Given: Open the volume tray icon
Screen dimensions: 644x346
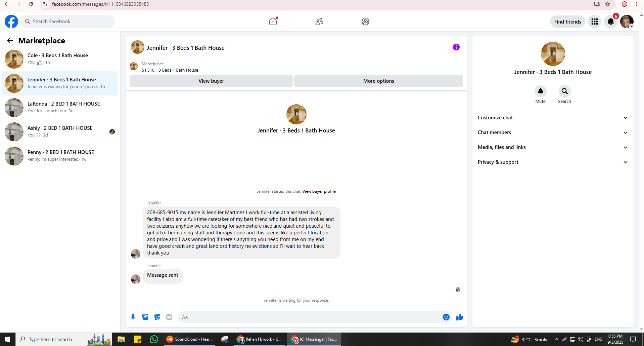Looking at the screenshot, I should 581,339.
